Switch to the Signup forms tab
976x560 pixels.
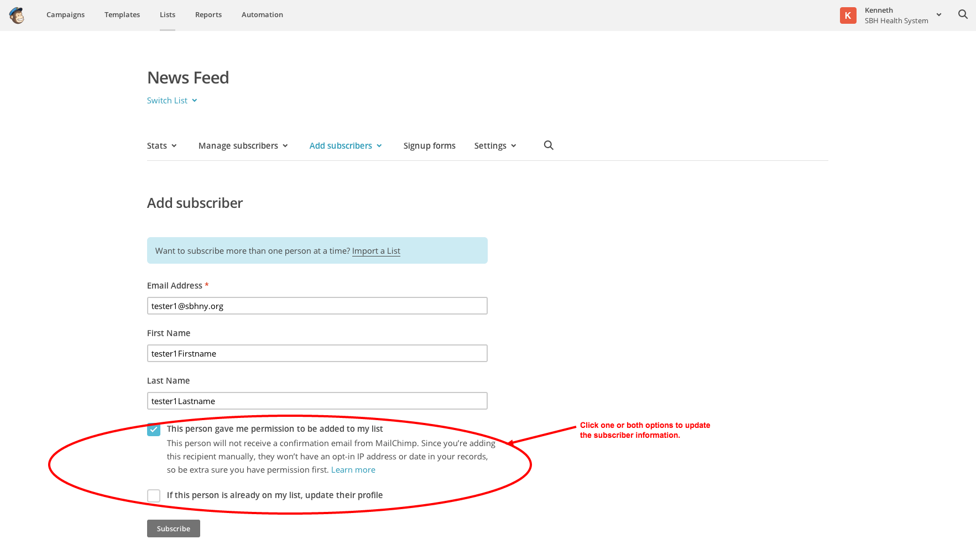(429, 146)
